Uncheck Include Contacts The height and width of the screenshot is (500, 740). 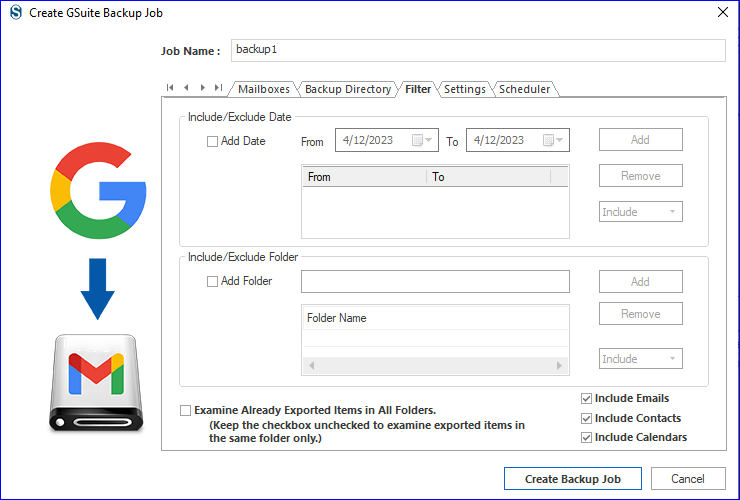point(586,418)
